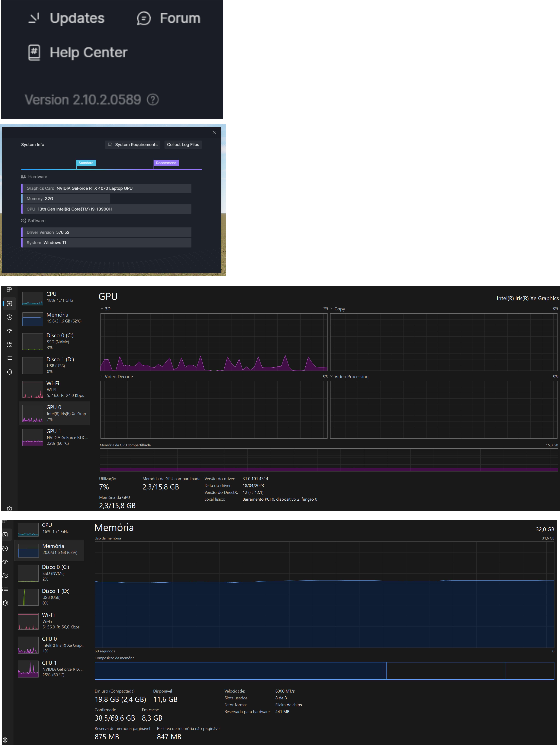Select the Memory 32G row
Screen dimensions: 560x745
[x=66, y=199]
